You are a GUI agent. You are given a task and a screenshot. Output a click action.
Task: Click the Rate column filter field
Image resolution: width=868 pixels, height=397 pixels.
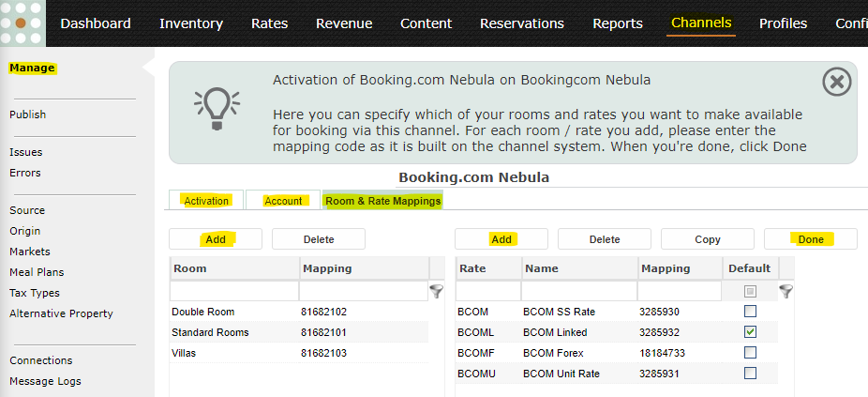coord(488,291)
